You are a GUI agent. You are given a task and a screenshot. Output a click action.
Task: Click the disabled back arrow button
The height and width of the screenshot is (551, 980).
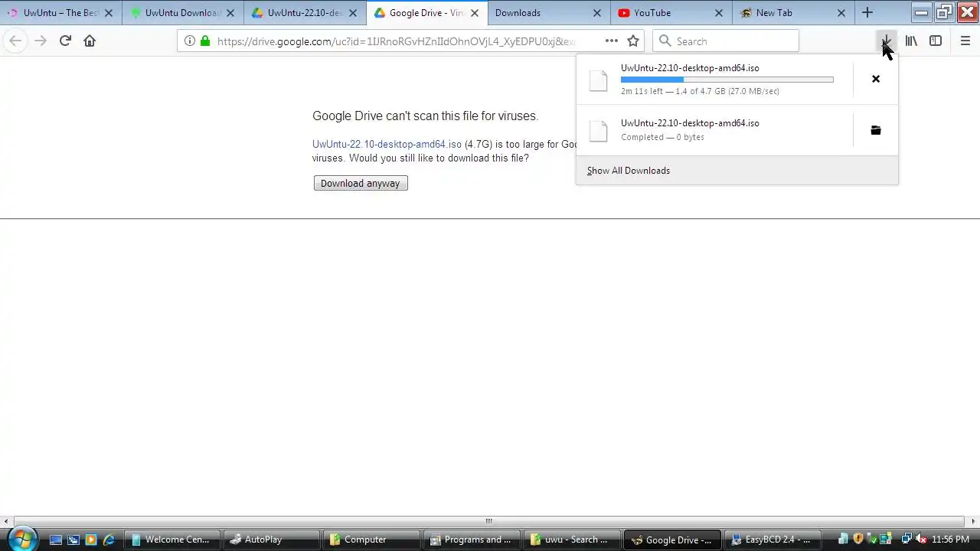(x=15, y=41)
